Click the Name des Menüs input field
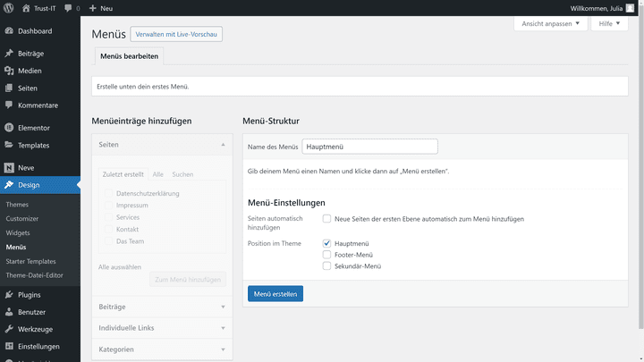The image size is (644, 362). (369, 147)
